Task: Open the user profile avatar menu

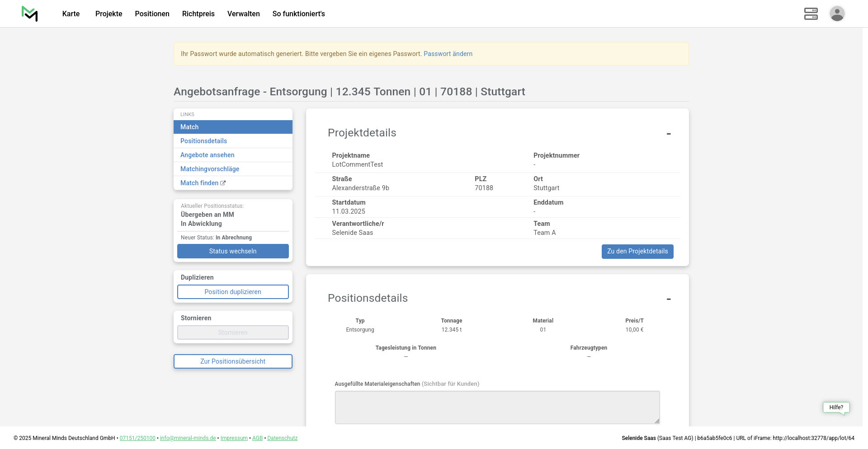Action: pyautogui.click(x=837, y=14)
